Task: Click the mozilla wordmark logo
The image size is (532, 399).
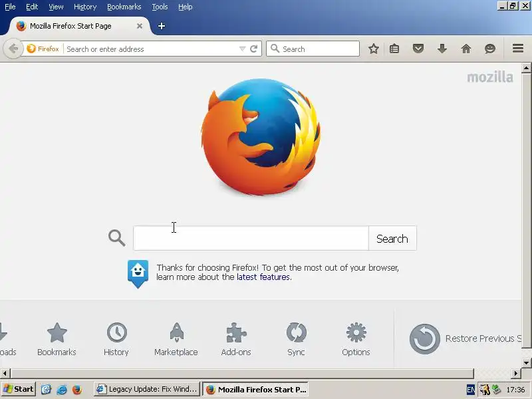Action: 490,77
